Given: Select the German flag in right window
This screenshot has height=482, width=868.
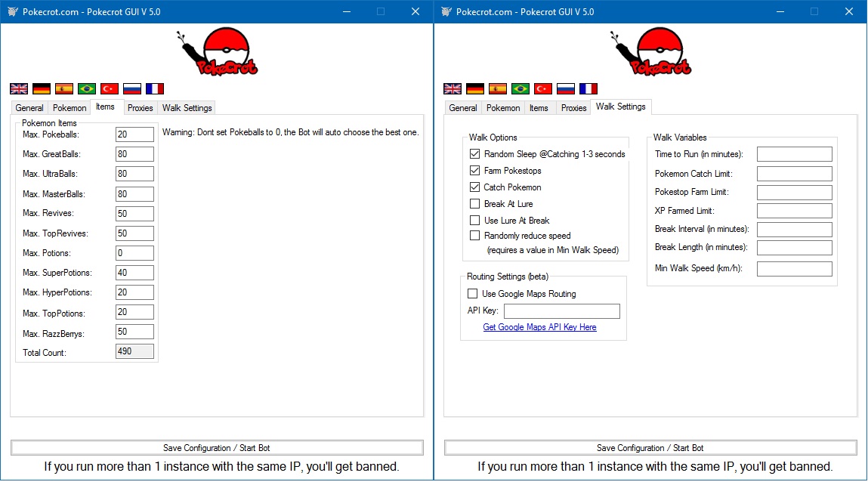Looking at the screenshot, I should tap(475, 88).
